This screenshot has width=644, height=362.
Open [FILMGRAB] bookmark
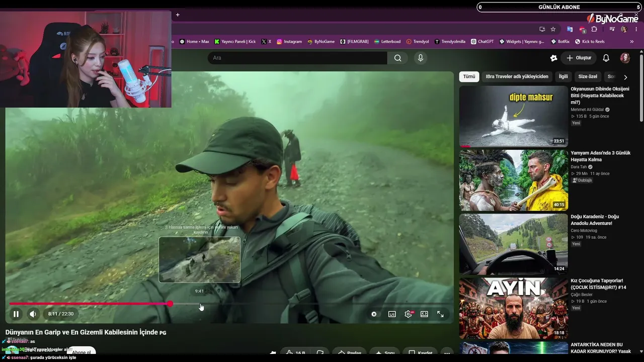(355, 42)
